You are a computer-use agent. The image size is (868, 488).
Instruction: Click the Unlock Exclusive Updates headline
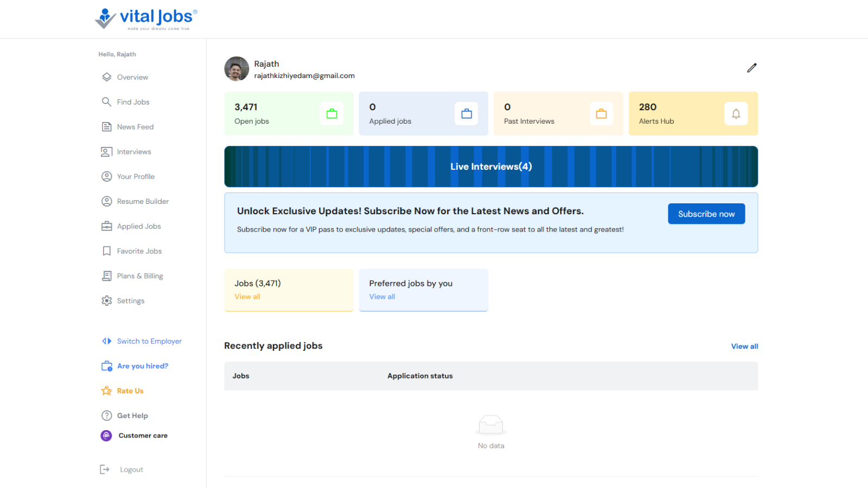pos(410,211)
